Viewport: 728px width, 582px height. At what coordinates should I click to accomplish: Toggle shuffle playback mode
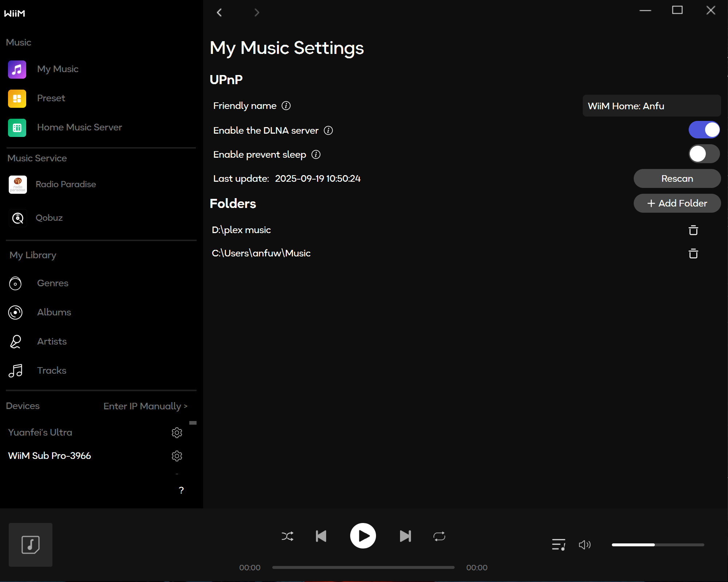pyautogui.click(x=287, y=536)
